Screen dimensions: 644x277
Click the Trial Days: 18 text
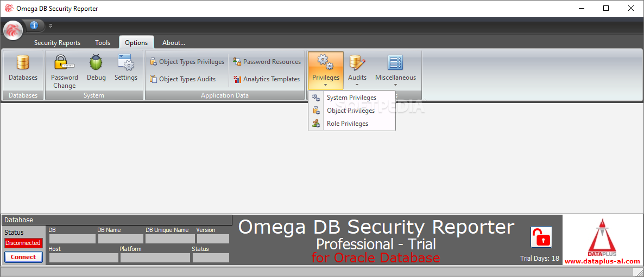540,259
